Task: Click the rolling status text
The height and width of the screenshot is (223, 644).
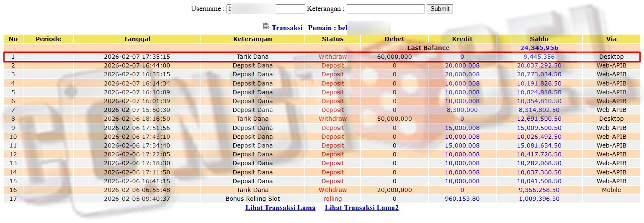Action: [x=332, y=199]
